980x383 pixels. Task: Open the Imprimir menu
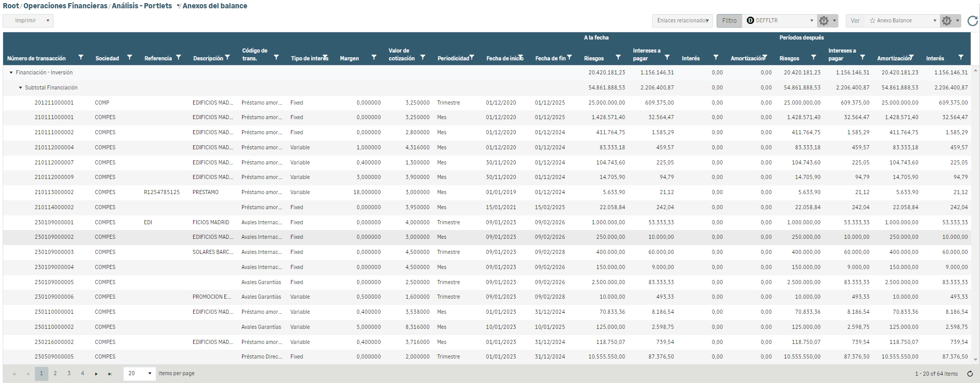pyautogui.click(x=28, y=21)
